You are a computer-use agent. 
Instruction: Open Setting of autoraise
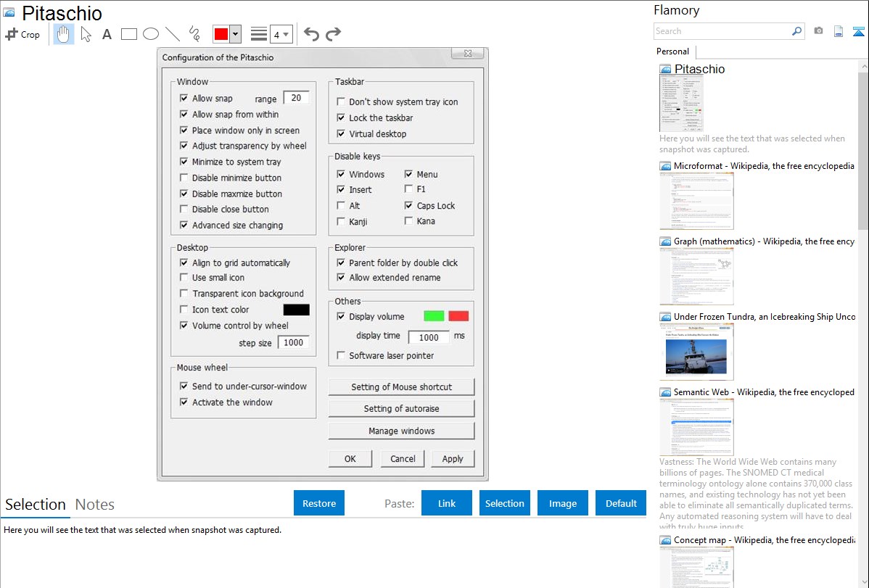click(401, 409)
